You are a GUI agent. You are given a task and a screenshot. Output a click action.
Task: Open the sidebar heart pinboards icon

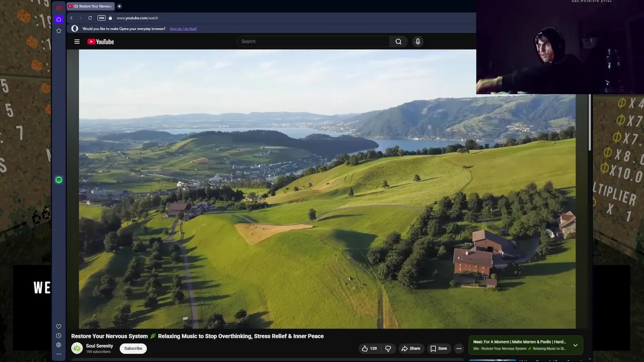coord(59,326)
